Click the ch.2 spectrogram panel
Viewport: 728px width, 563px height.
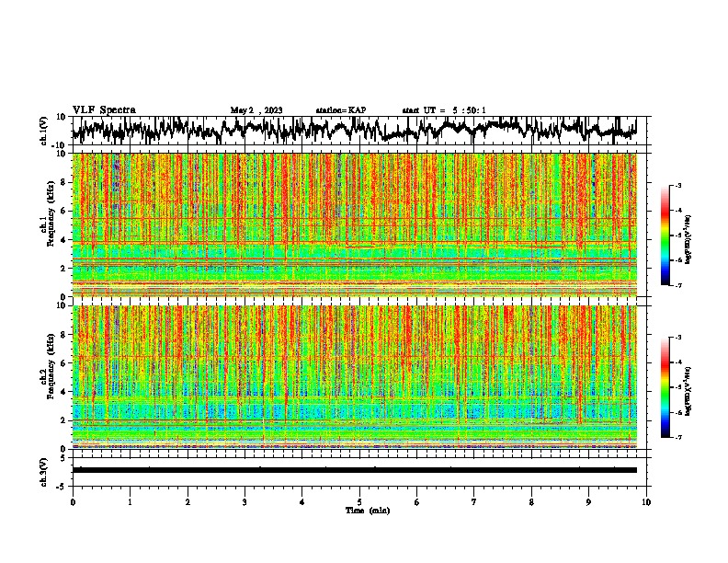355,377
